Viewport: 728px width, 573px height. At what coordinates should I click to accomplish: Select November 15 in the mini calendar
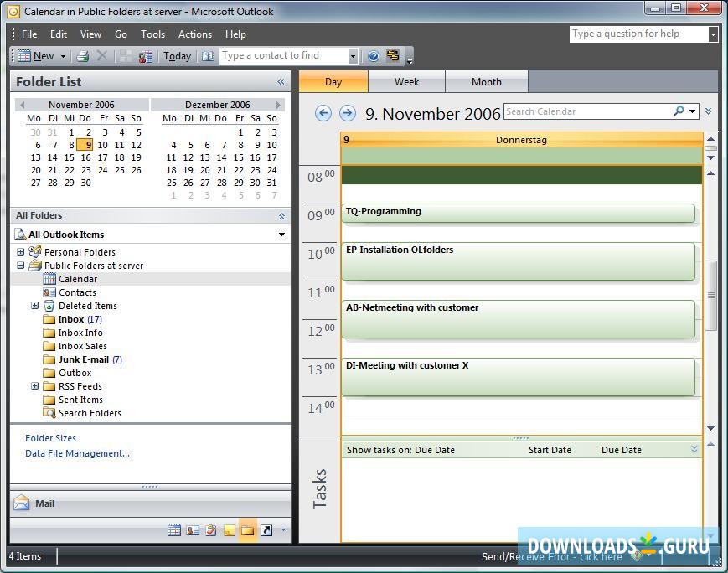pyautogui.click(x=70, y=157)
